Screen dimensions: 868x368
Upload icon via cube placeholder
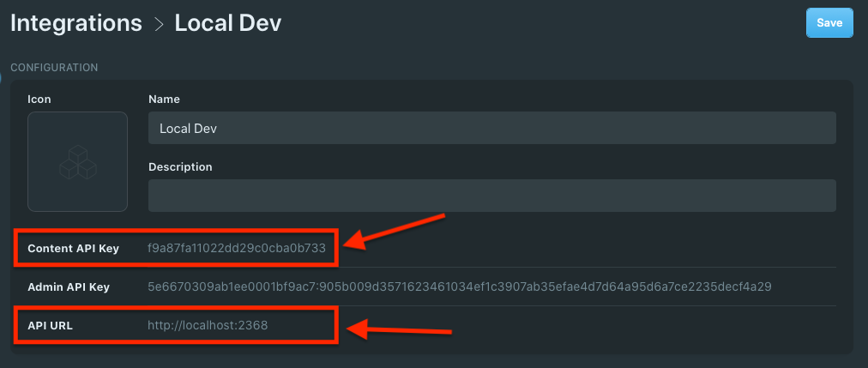[77, 161]
